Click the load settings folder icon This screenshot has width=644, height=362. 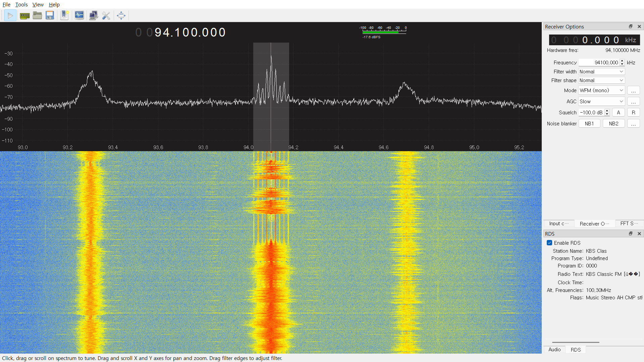pyautogui.click(x=37, y=15)
